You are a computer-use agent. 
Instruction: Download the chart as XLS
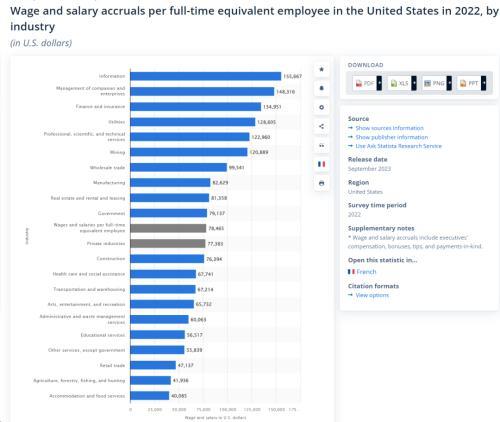click(399, 83)
